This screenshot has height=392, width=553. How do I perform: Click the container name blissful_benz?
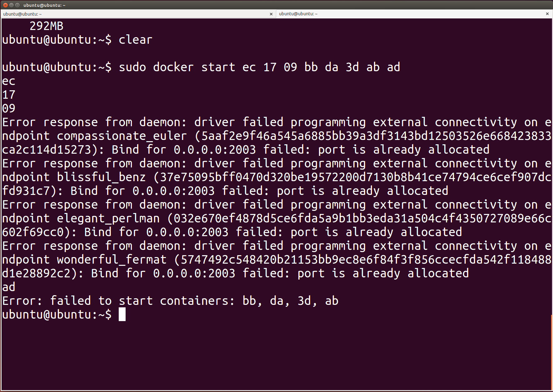(x=101, y=177)
